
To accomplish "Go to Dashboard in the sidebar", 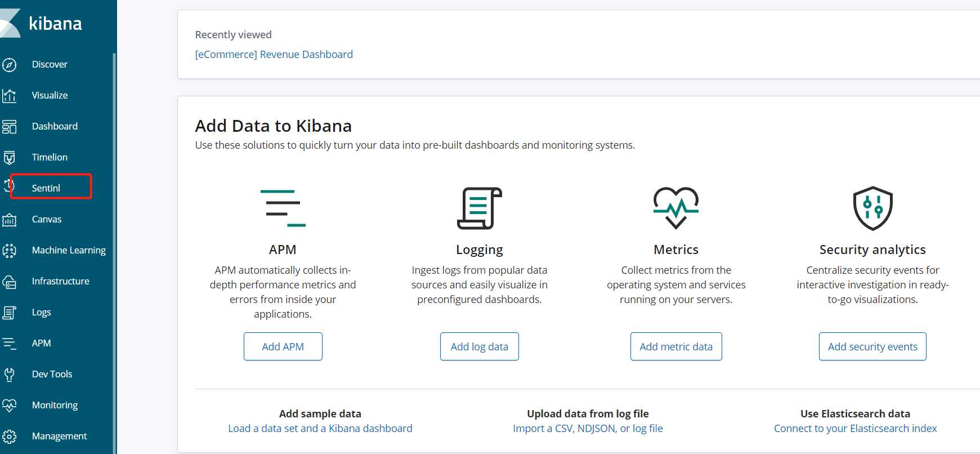I will point(55,126).
